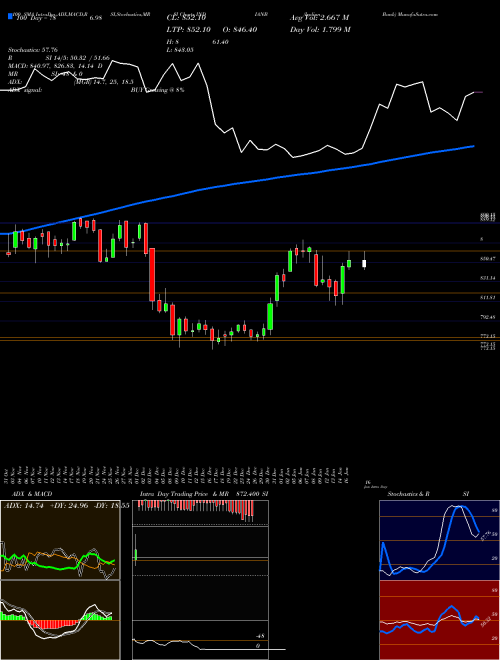Click the 'MACD: 840.97, 826.83, 14.14' line
The height and width of the screenshot is (660, 500).
point(52,66)
